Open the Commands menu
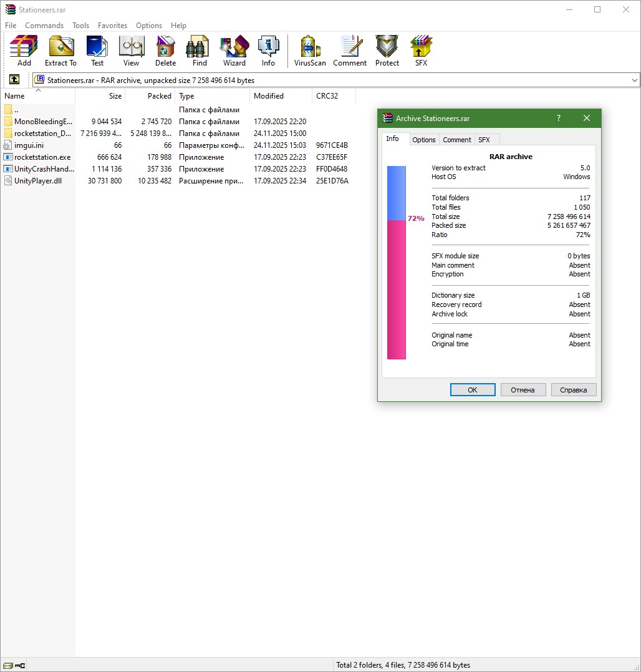Image resolution: width=641 pixels, height=672 pixels. [44, 26]
